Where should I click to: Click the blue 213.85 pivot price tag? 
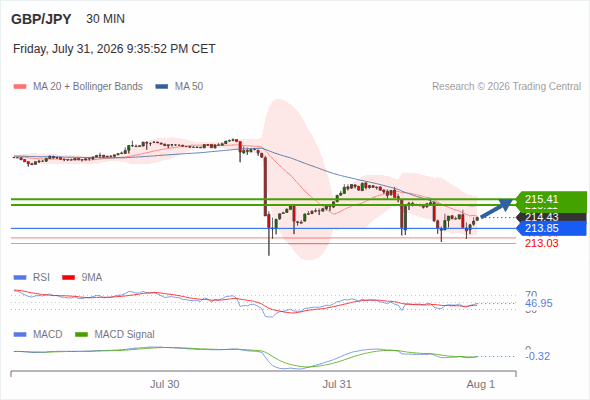[551, 228]
